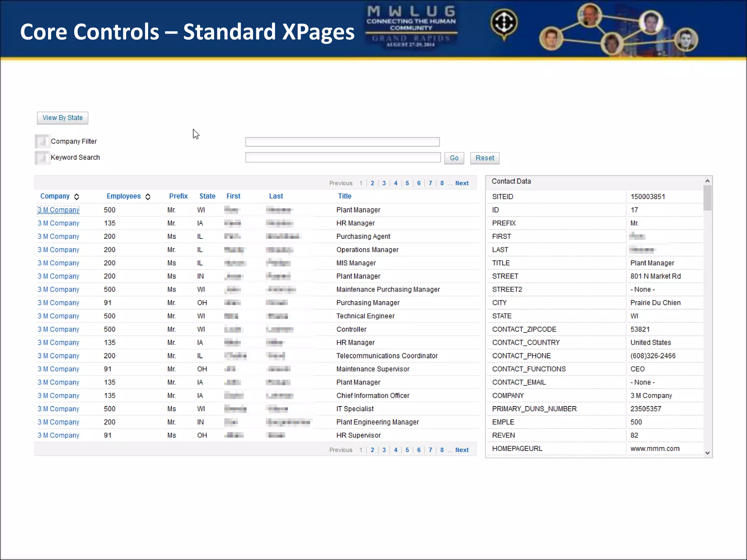Screen dimensions: 747x560
Task: Open 3 M Company link in Telecommunications Coordinator row
Action: (x=58, y=356)
